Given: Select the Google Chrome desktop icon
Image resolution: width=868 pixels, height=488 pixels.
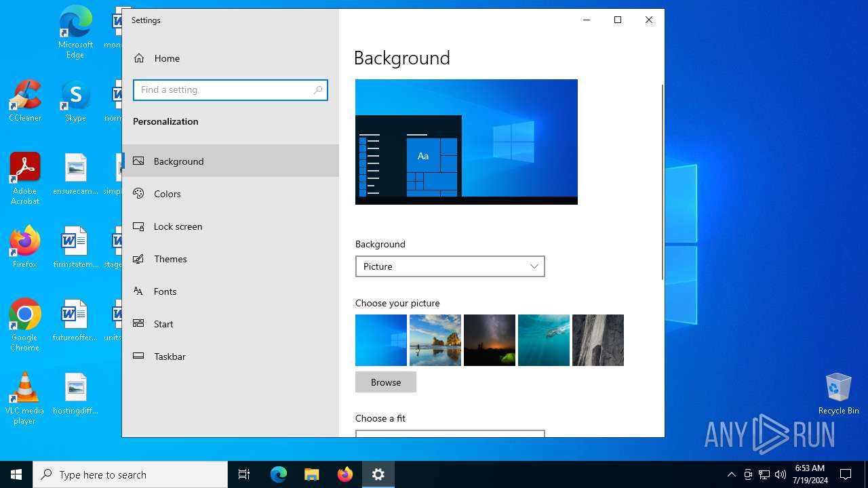Looking at the screenshot, I should [x=25, y=325].
